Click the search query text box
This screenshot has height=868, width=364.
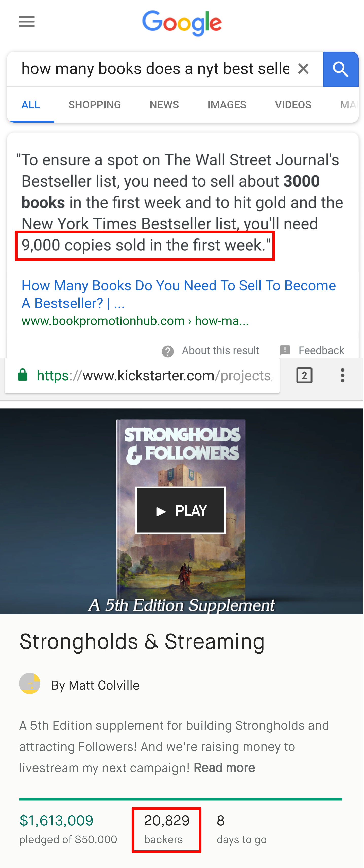[155, 69]
